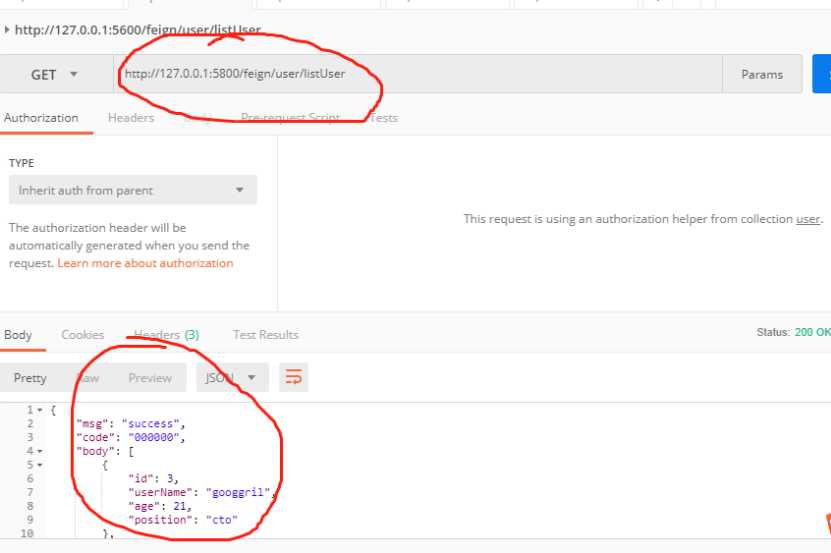Viewport: 831px width, 553px height.
Task: Select the response Body tab
Action: tap(18, 335)
